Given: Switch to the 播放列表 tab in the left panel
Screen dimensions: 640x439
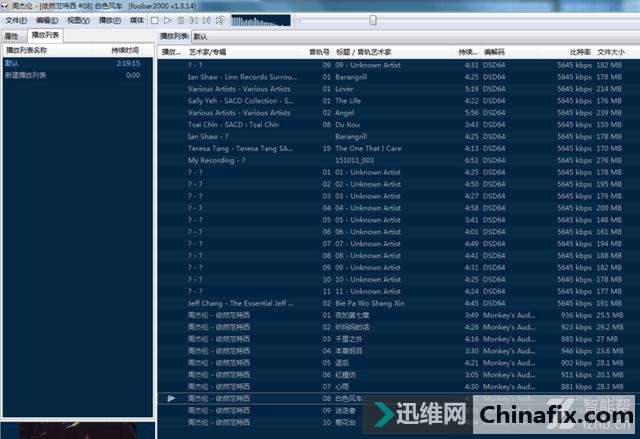Looking at the screenshot, I should click(x=45, y=35).
